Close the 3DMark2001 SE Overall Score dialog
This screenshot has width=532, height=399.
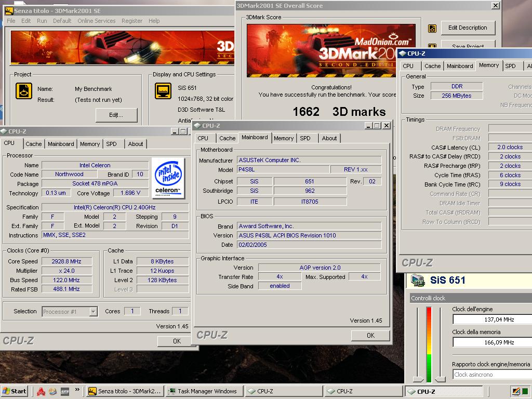(x=495, y=5)
